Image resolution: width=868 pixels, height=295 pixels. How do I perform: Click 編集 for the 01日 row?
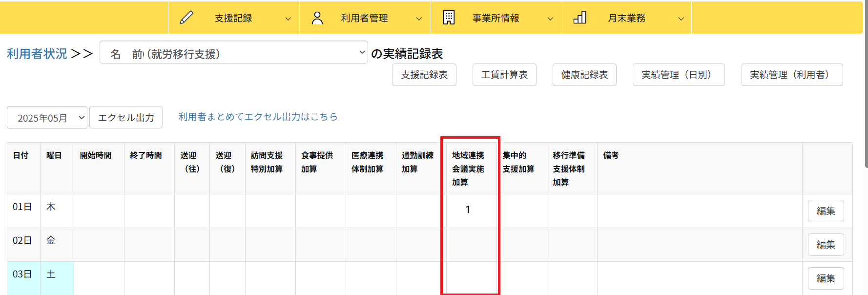coord(826,211)
